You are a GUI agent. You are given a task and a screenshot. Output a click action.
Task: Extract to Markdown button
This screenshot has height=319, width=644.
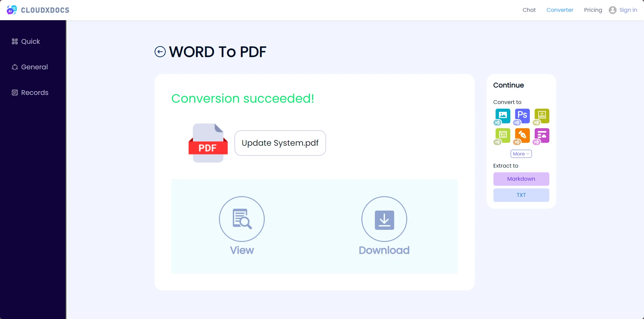point(521,179)
